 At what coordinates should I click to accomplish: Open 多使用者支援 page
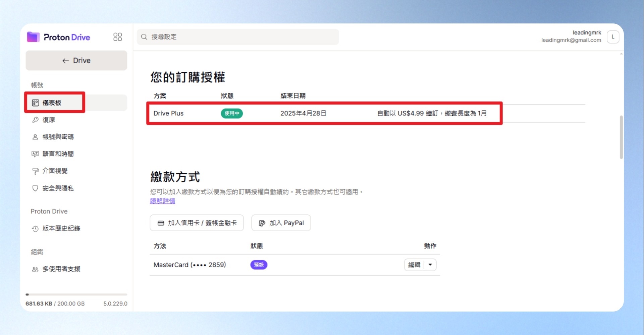click(x=76, y=269)
